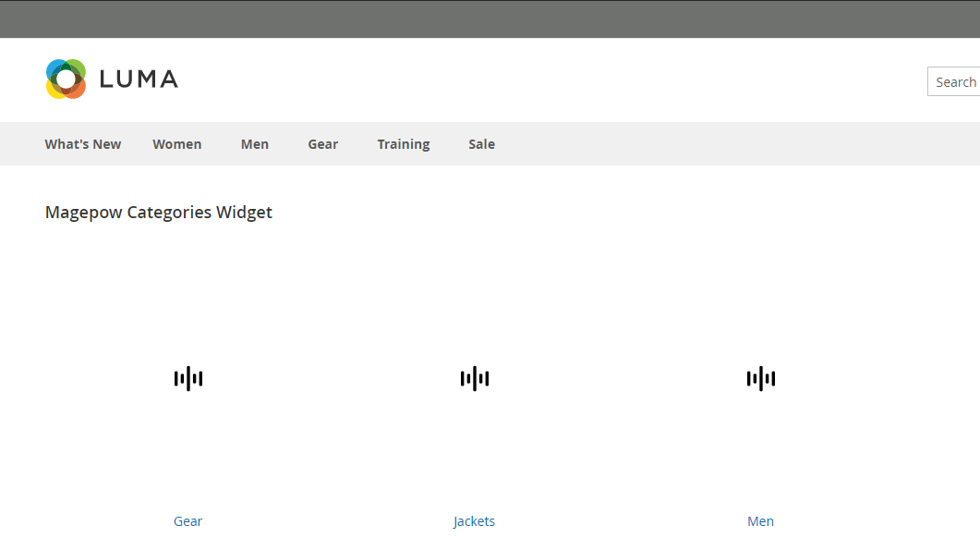Open the Men category link under the widget

[761, 521]
